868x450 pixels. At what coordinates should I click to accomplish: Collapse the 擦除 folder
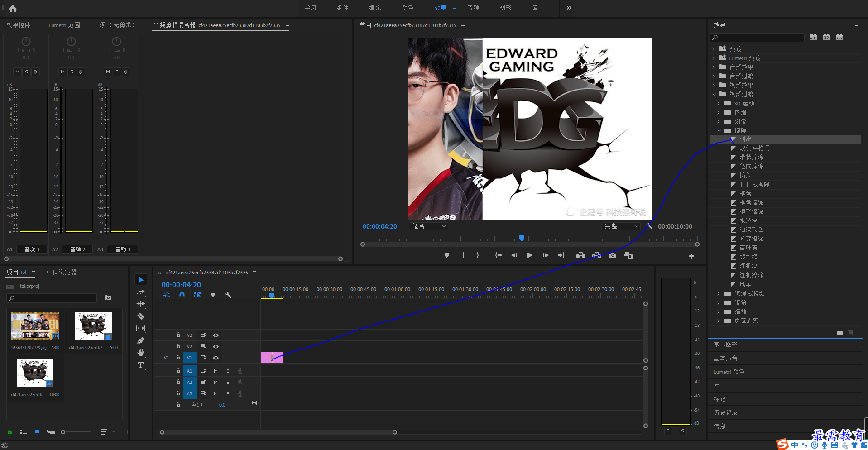point(719,130)
